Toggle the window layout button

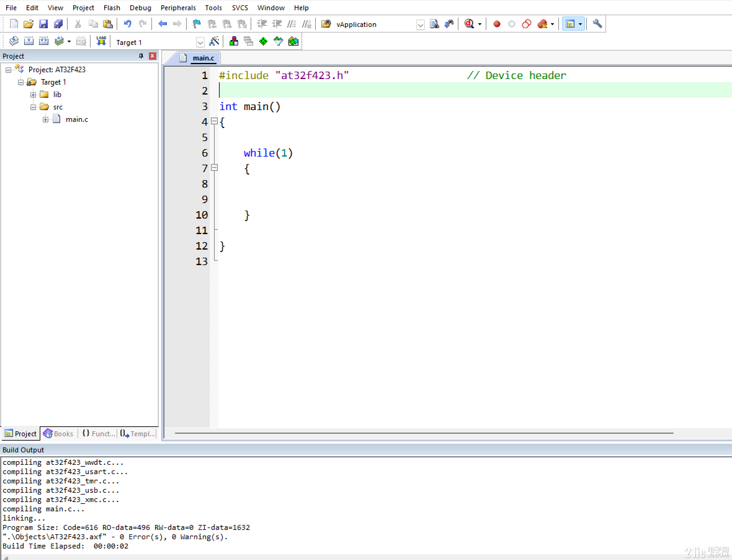[x=570, y=24]
